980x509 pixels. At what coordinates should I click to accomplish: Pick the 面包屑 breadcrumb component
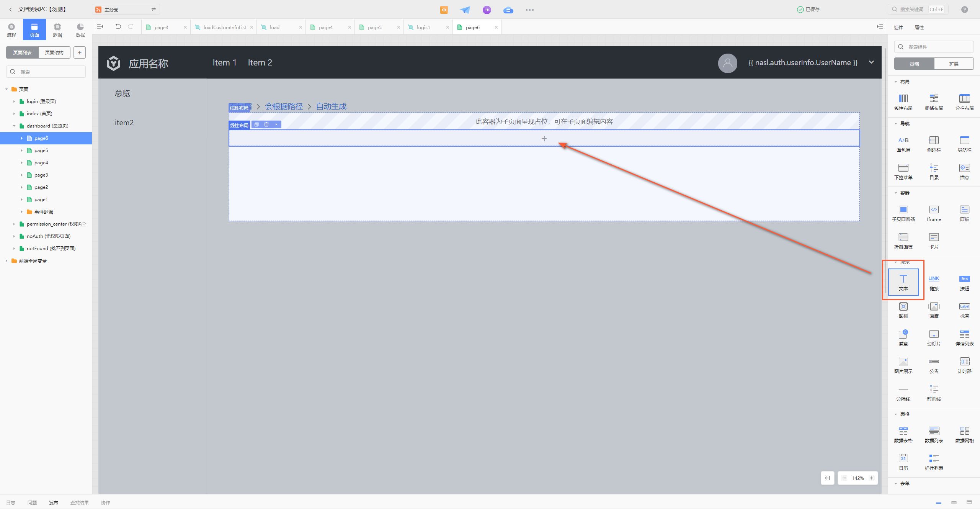[903, 144]
